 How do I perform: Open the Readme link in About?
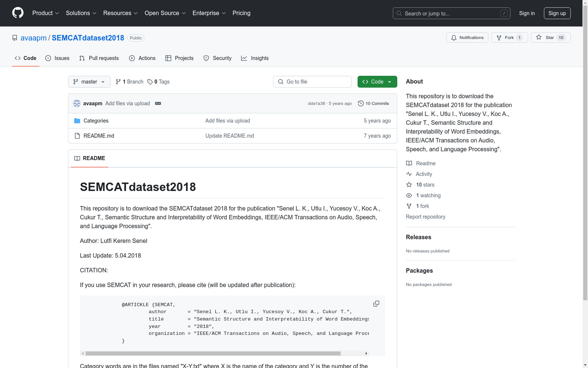(x=426, y=163)
